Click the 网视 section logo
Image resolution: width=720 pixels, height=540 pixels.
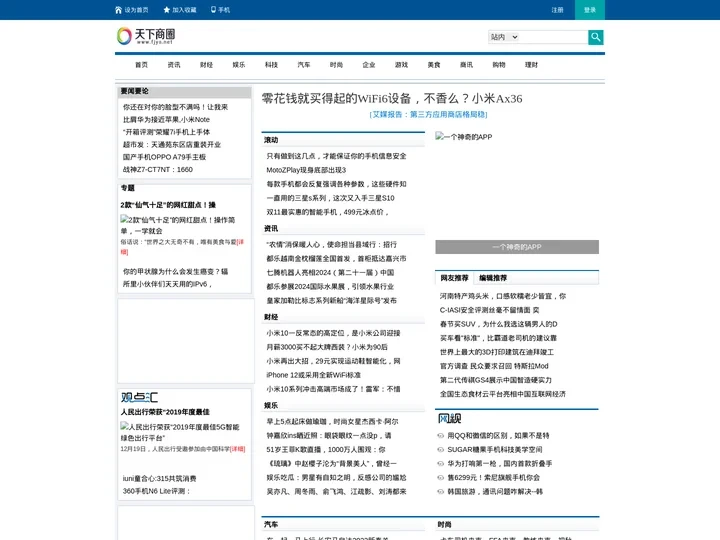[x=450, y=419]
